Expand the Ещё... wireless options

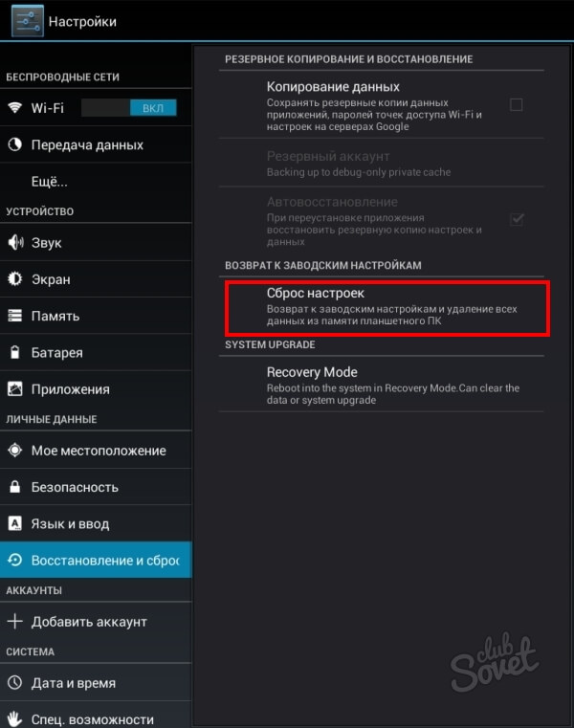coord(50,181)
